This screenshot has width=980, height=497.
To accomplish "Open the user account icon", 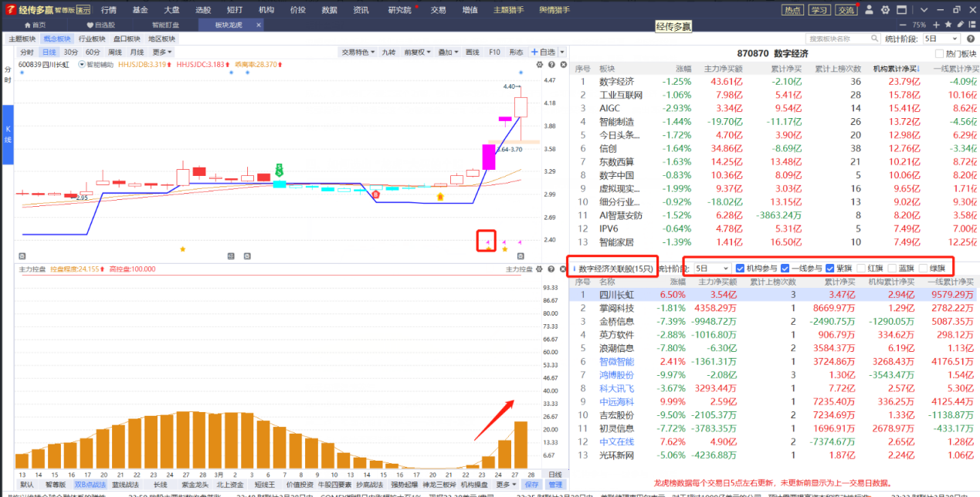I will click(x=869, y=10).
